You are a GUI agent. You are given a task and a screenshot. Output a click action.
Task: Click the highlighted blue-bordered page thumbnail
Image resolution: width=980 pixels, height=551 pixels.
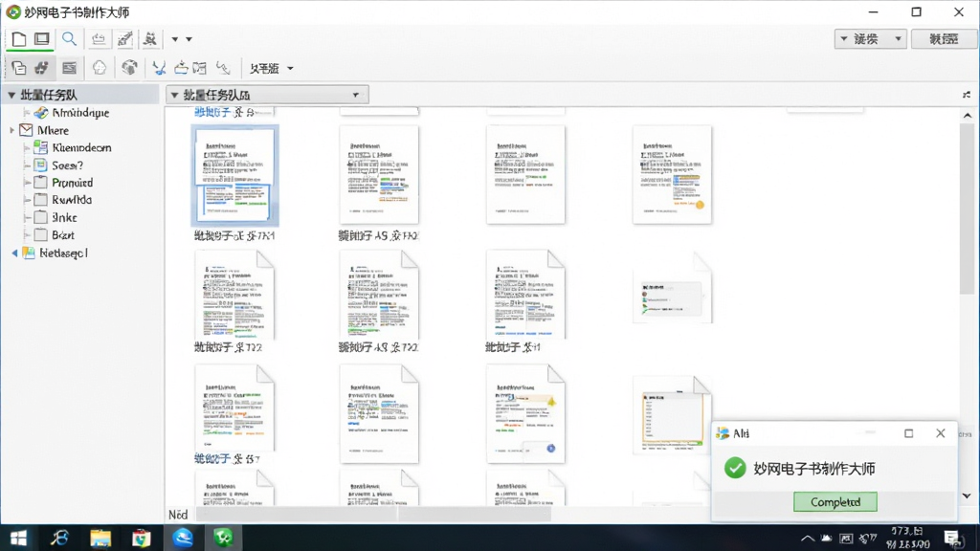click(x=235, y=175)
